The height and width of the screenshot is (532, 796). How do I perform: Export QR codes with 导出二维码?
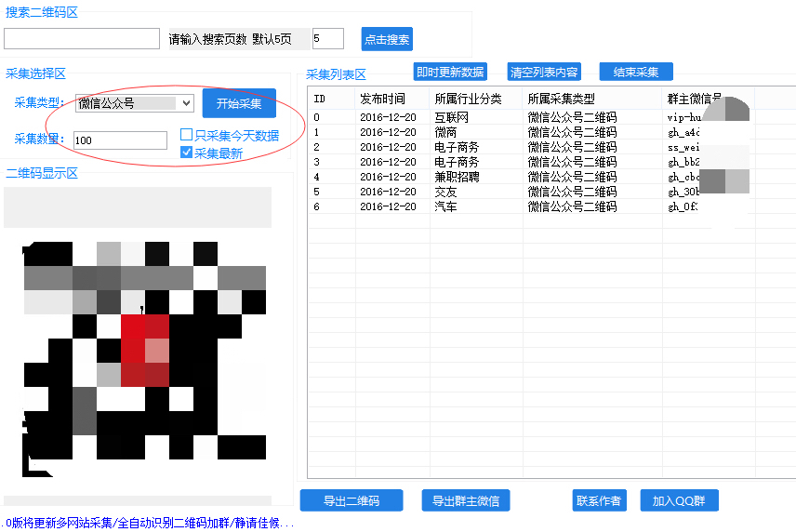tap(352, 500)
